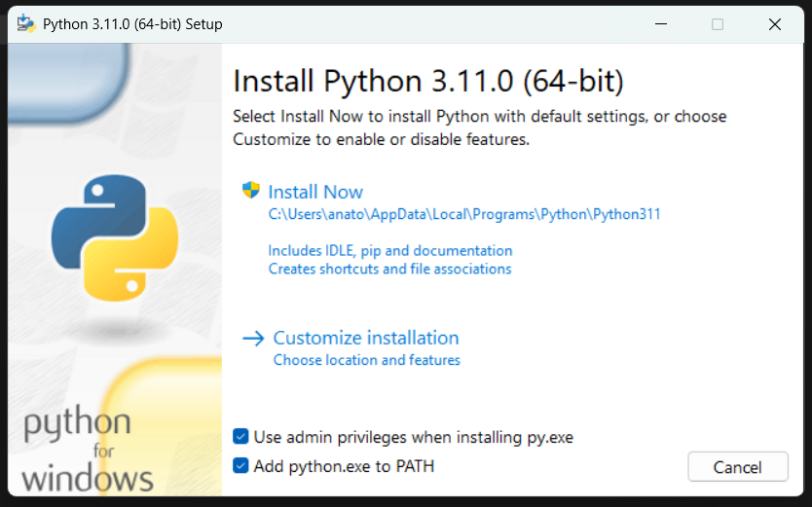Click the large blue-yellow Python logo
The image size is (812, 507).
coord(115,238)
